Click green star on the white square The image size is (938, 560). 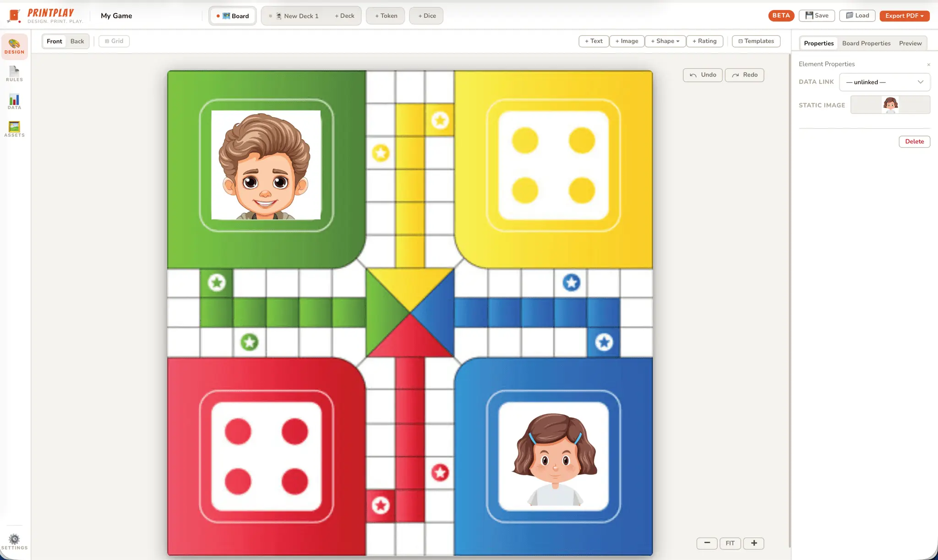250,342
